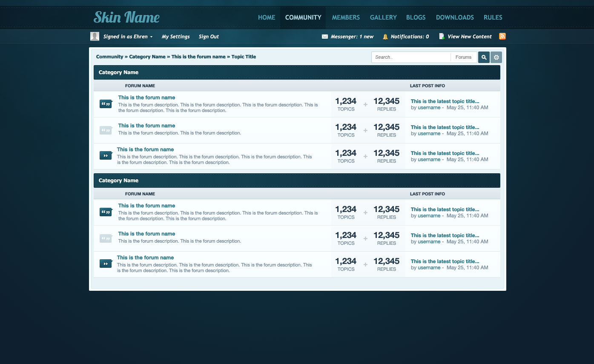Collapse the first Category Name header bar
The width and height of the screenshot is (594, 364).
pos(297,72)
